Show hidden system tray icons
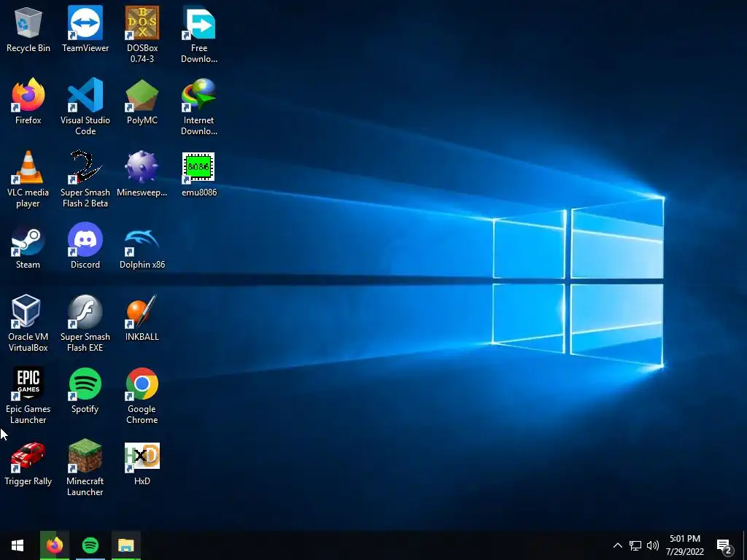This screenshot has width=747, height=560. coord(617,545)
